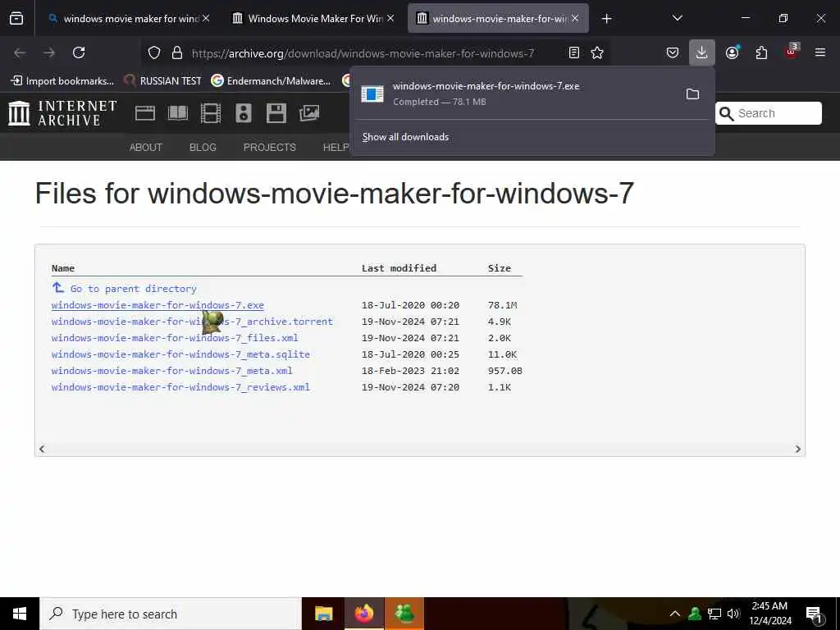The width and height of the screenshot is (840, 630).
Task: Download windows-movie-maker-for-windows-7.exe file link
Action: tap(157, 305)
